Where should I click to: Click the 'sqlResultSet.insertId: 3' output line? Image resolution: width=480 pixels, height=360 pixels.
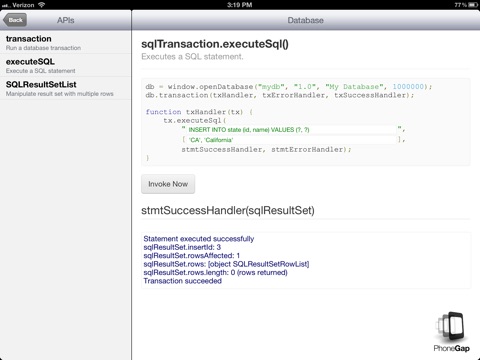point(182,247)
